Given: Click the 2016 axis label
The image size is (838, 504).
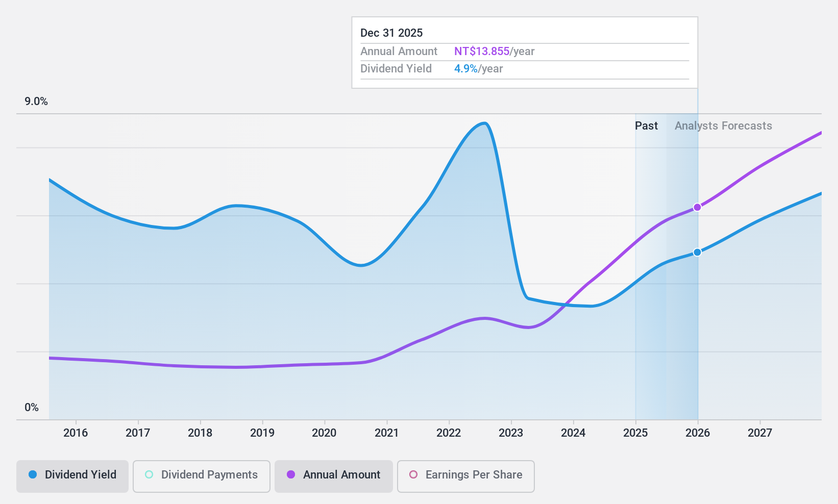Looking at the screenshot, I should (x=76, y=433).
